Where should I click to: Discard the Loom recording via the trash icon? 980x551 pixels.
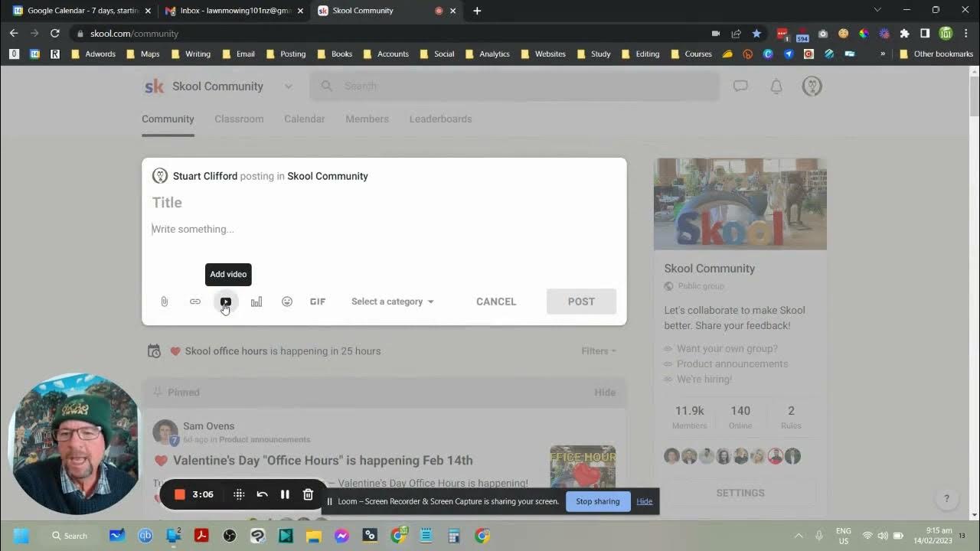tap(308, 494)
